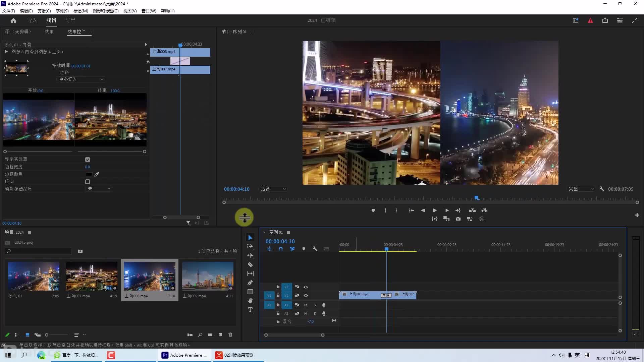Image resolution: width=644 pixels, height=362 pixels.
Task: Open the 中心切入 alignment dropdown
Action: [x=81, y=79]
